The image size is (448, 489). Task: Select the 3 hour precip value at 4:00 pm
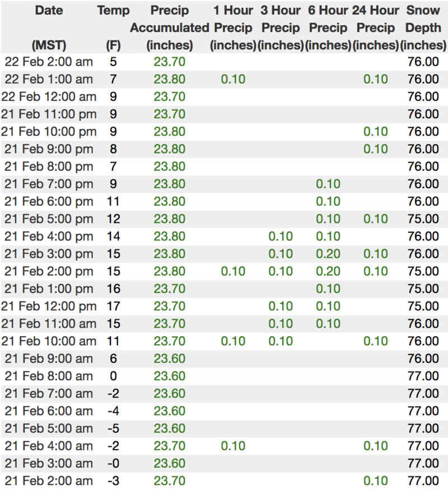(281, 236)
